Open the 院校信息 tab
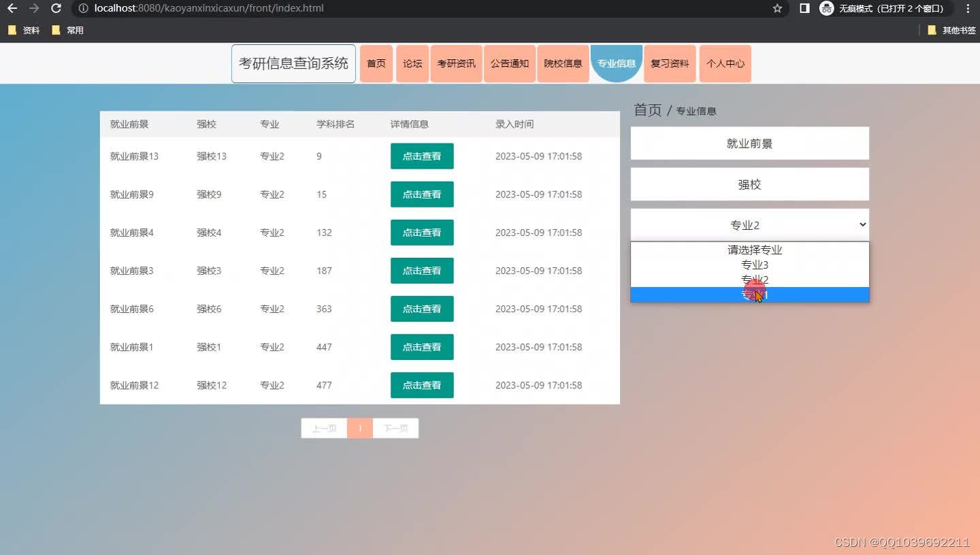The width and height of the screenshot is (980, 555). point(563,63)
